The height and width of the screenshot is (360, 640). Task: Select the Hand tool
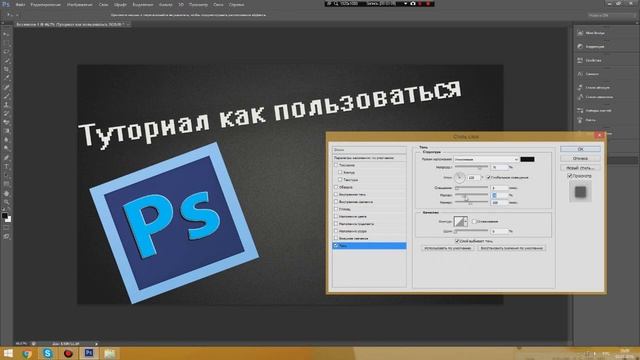pos(6,193)
